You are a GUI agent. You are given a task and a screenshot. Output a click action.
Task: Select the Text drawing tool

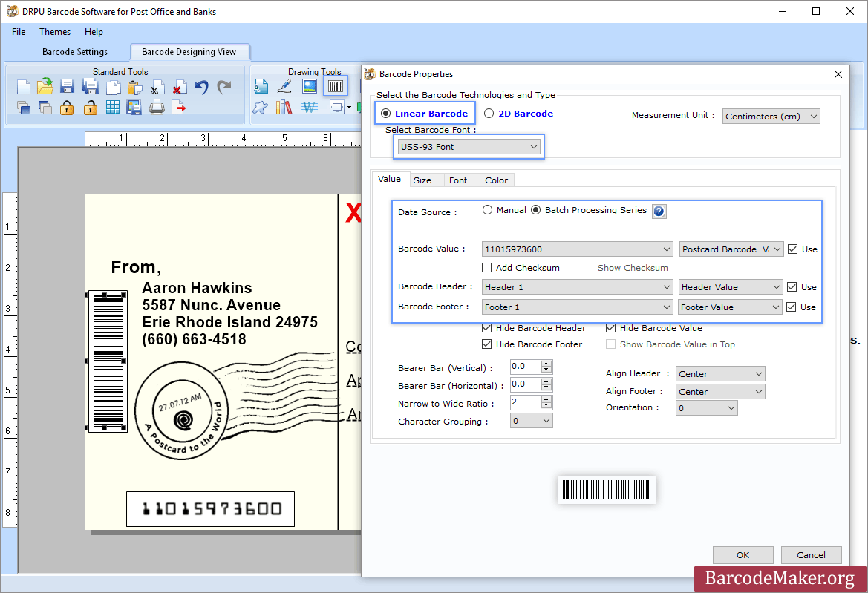coord(261,86)
